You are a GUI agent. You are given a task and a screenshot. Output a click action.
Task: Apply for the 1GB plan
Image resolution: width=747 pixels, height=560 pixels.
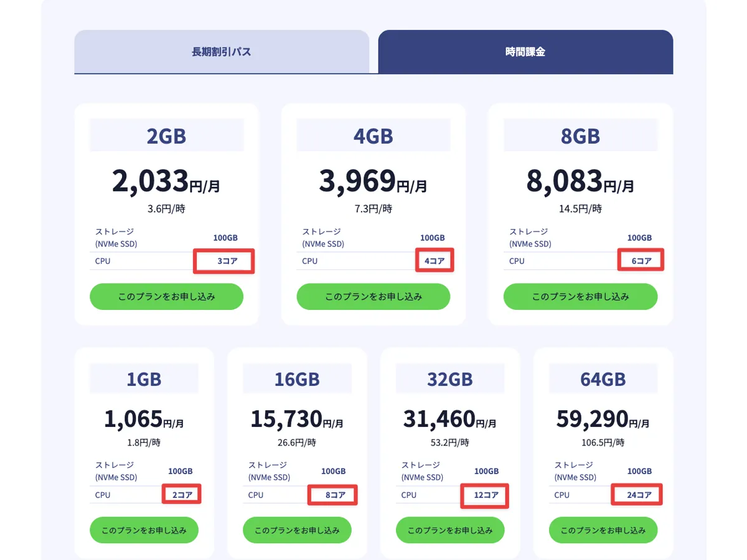144,531
